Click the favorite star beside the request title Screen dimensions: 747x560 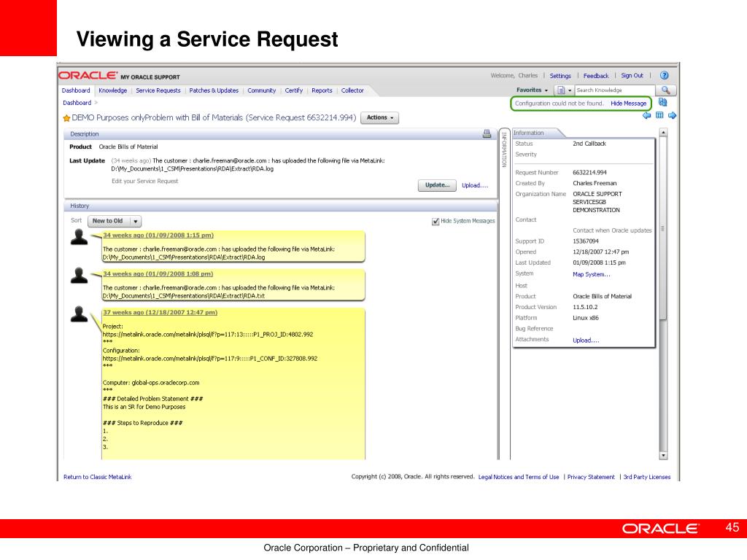[66, 117]
